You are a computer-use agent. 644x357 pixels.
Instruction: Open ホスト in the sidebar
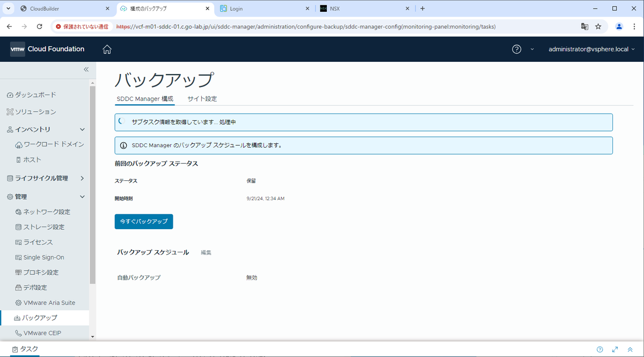click(28, 159)
